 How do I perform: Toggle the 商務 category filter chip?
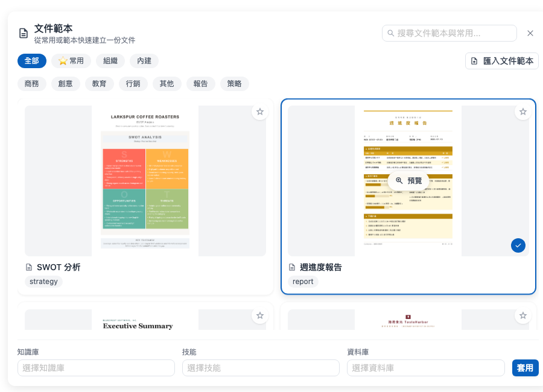pos(32,84)
